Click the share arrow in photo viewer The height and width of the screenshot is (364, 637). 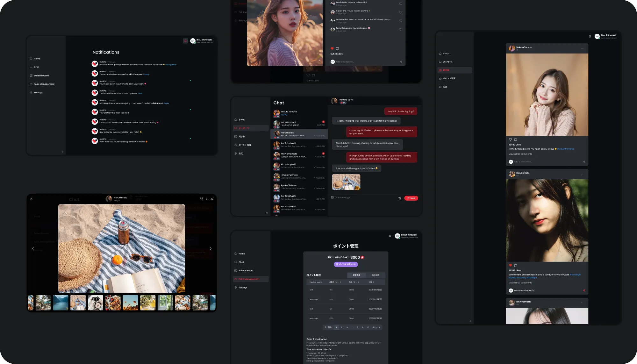tap(212, 199)
